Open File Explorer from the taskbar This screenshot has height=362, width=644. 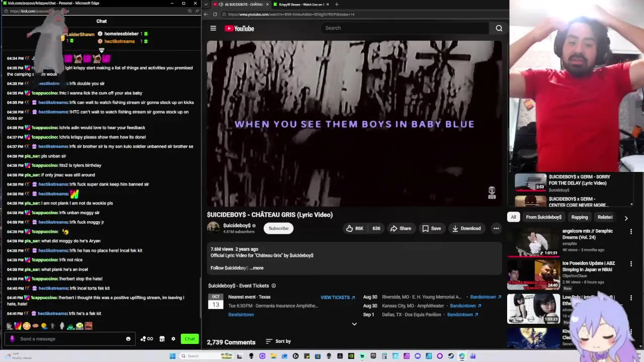(273, 356)
